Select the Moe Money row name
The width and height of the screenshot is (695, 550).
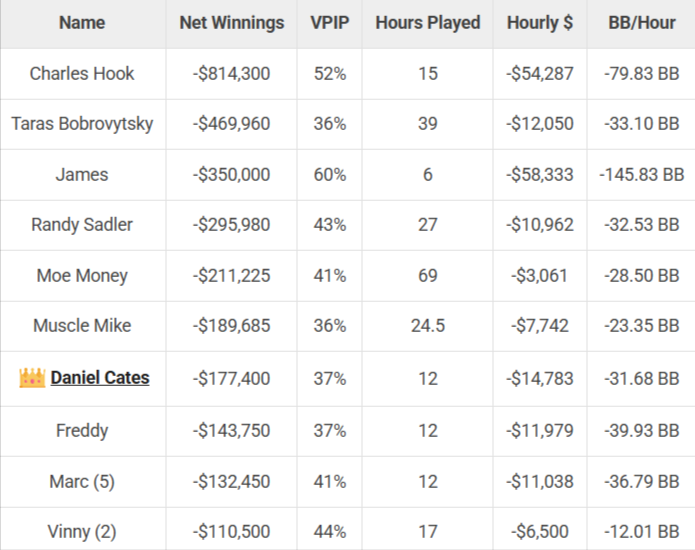82,275
